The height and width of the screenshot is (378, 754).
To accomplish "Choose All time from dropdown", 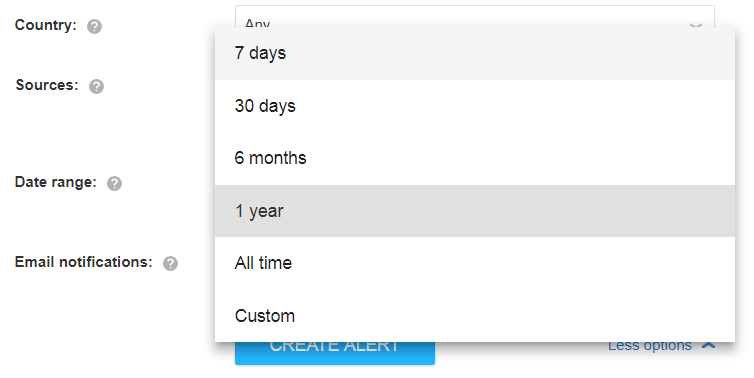I will click(x=475, y=263).
